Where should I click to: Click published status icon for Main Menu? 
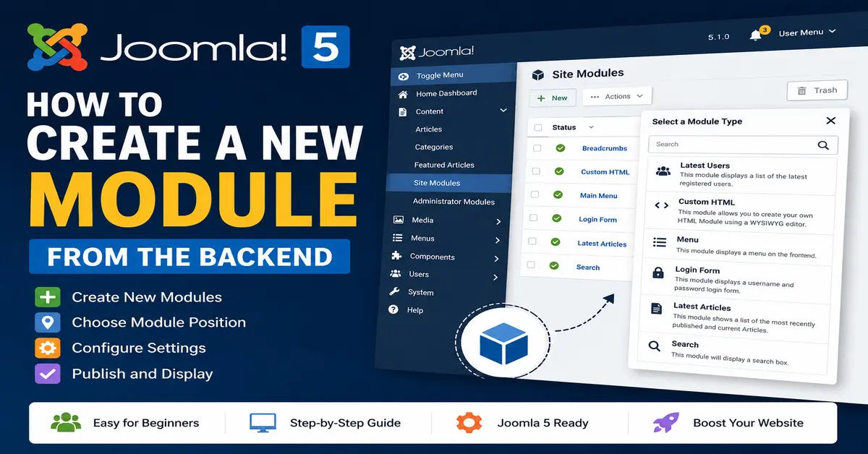click(558, 194)
